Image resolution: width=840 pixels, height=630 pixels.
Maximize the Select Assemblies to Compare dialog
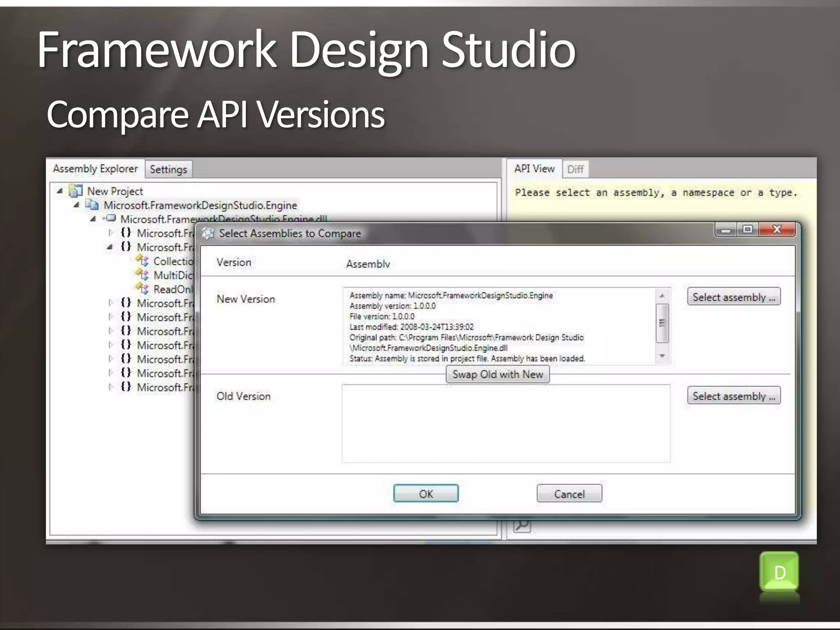point(747,229)
